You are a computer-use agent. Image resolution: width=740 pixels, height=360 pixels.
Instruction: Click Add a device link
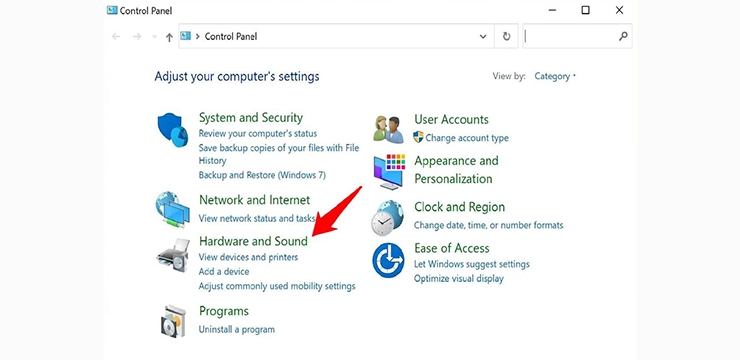224,272
